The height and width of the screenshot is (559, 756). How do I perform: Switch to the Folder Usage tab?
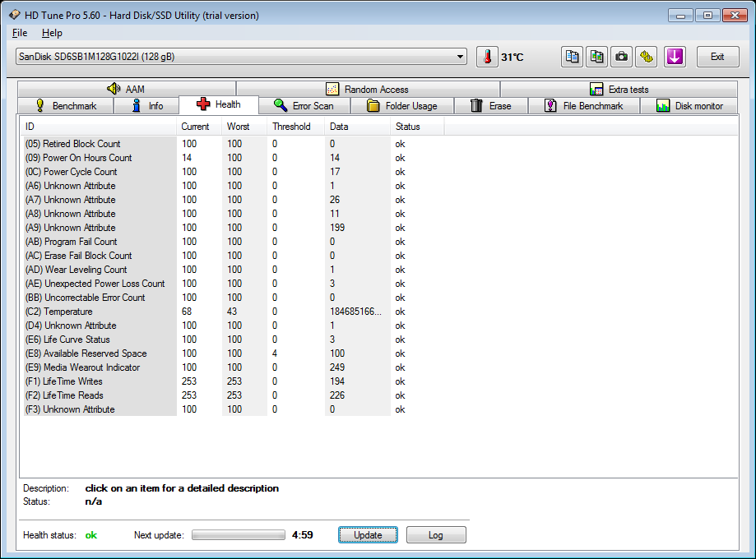pyautogui.click(x=402, y=106)
